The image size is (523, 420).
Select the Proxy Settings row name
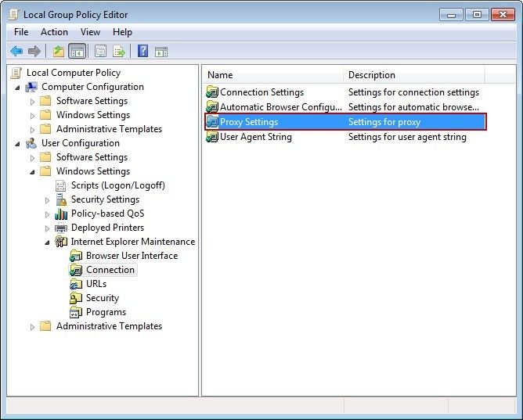[x=249, y=122]
